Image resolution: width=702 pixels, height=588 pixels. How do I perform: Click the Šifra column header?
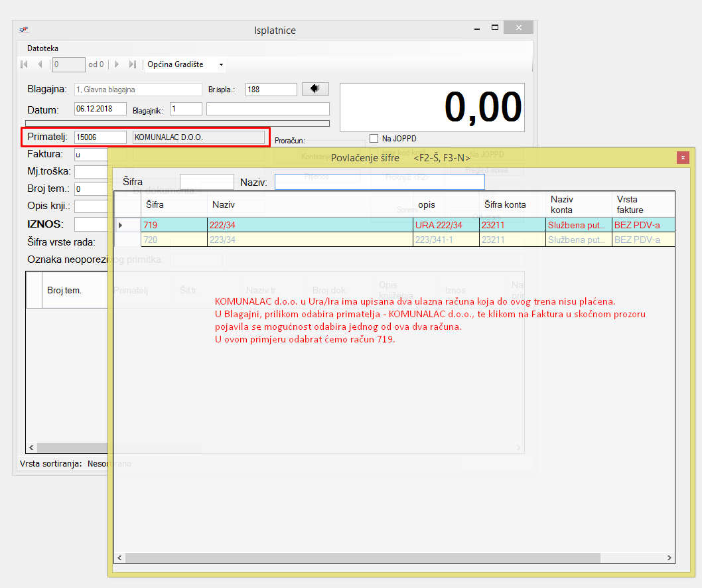point(155,204)
